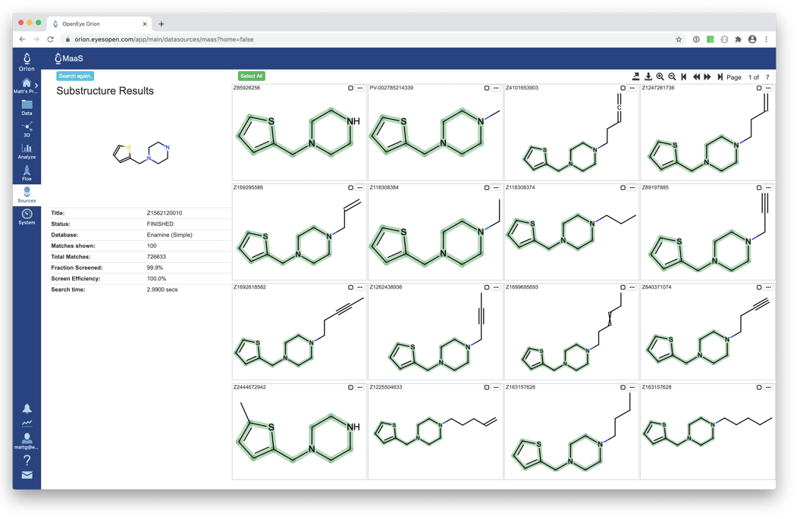800x519 pixels.
Task: Open notifications bell in sidebar
Action: point(27,408)
